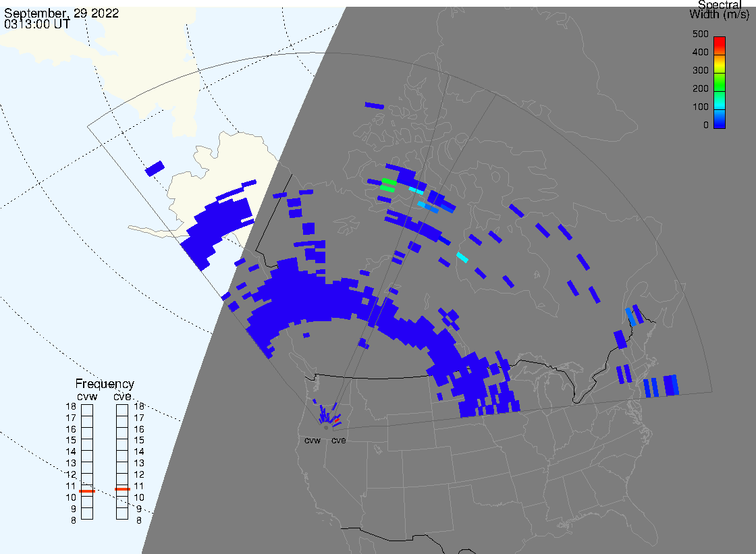The width and height of the screenshot is (756, 554).
Task: Click the spectral width color bar
Action: click(x=720, y=82)
